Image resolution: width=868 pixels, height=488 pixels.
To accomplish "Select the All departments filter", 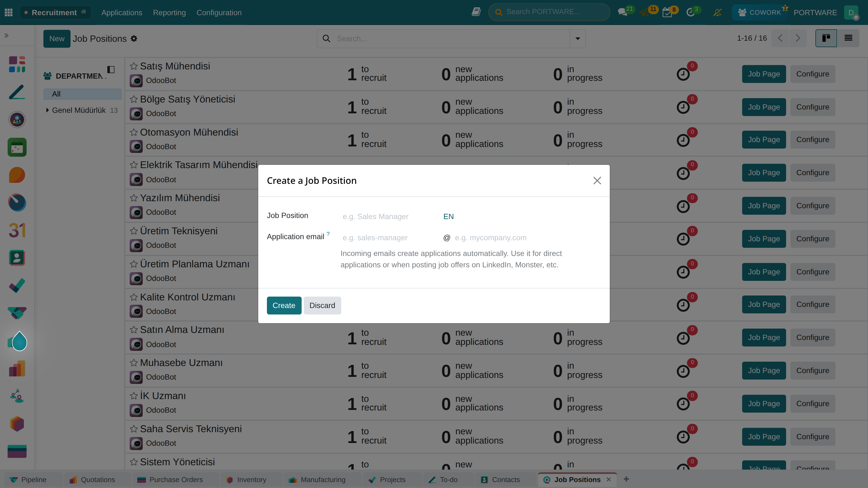I will (x=82, y=94).
